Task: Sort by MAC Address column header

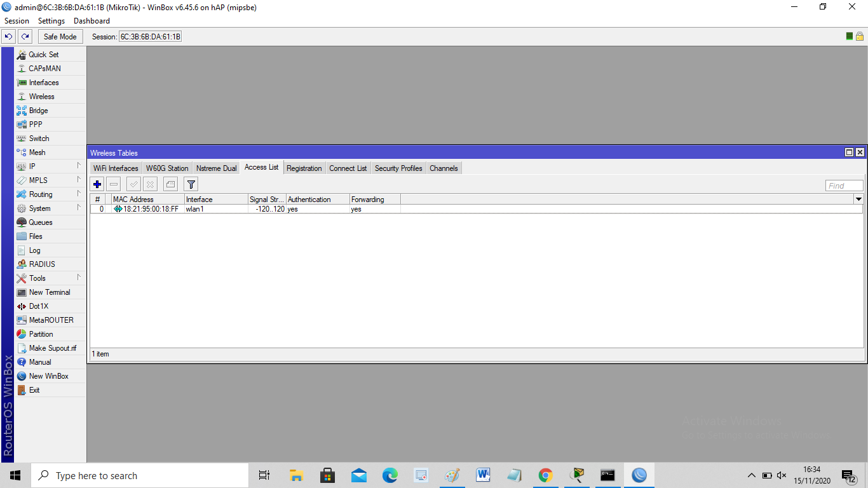Action: 148,200
